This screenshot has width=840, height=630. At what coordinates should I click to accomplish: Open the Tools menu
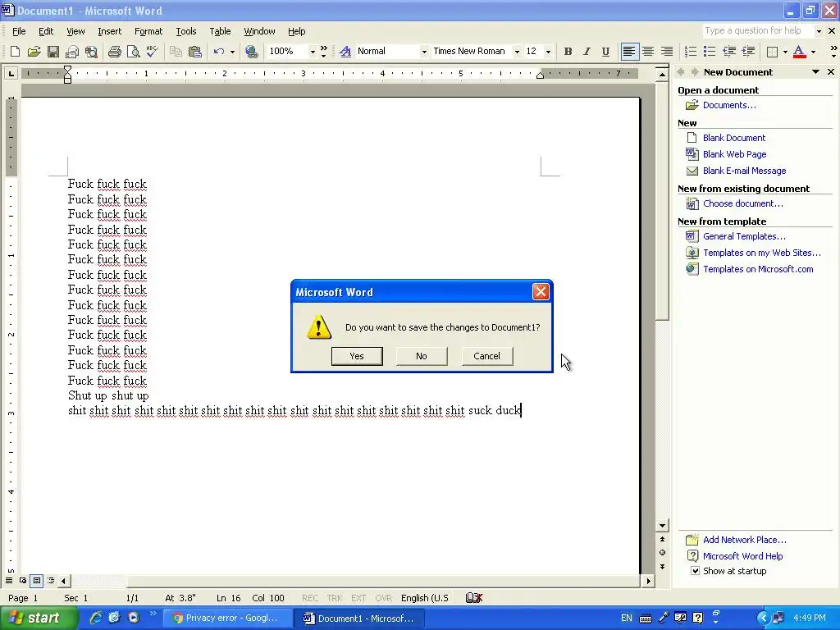point(186,31)
